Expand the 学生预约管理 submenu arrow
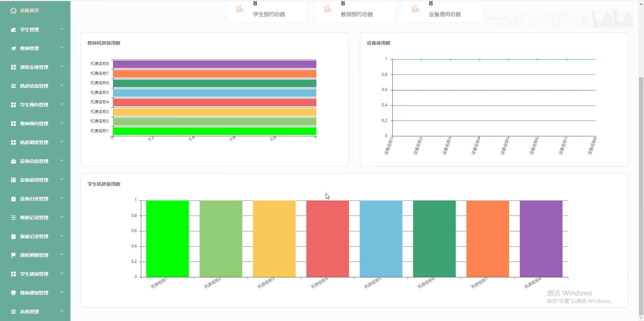The width and height of the screenshot is (644, 321). pyautogui.click(x=62, y=104)
